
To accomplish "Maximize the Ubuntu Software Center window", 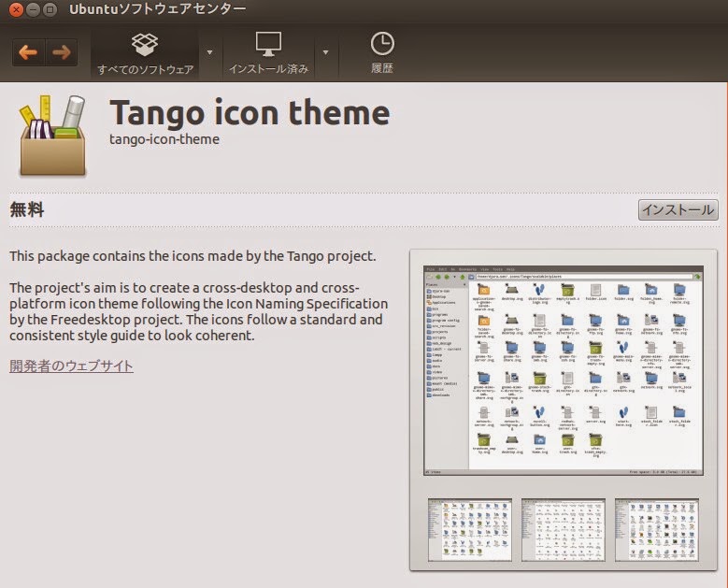I will click(x=50, y=9).
